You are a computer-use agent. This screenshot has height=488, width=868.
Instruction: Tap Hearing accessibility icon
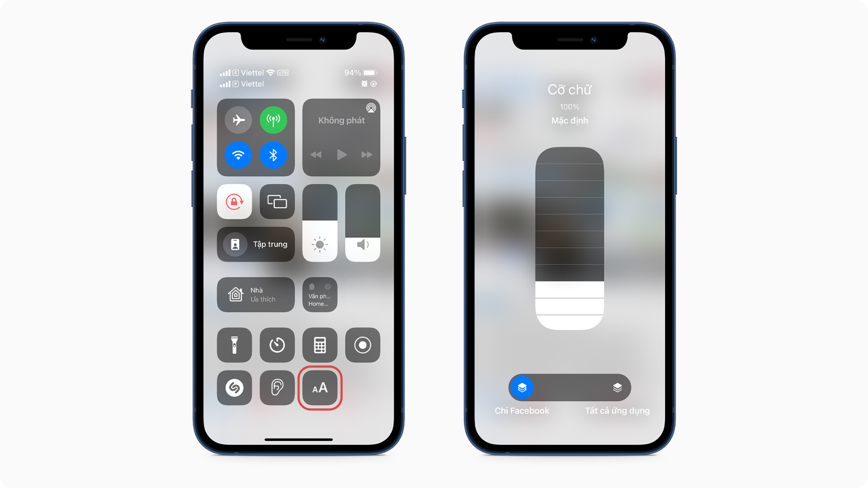pos(276,387)
